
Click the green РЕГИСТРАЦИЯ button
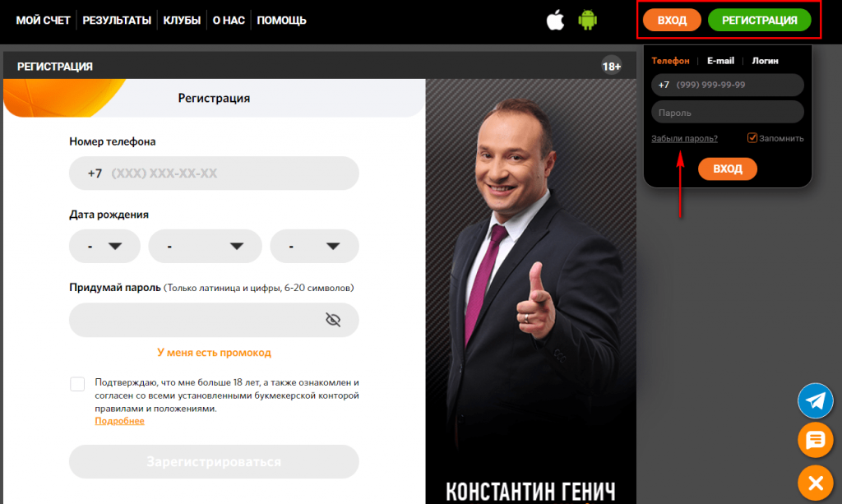[759, 21]
